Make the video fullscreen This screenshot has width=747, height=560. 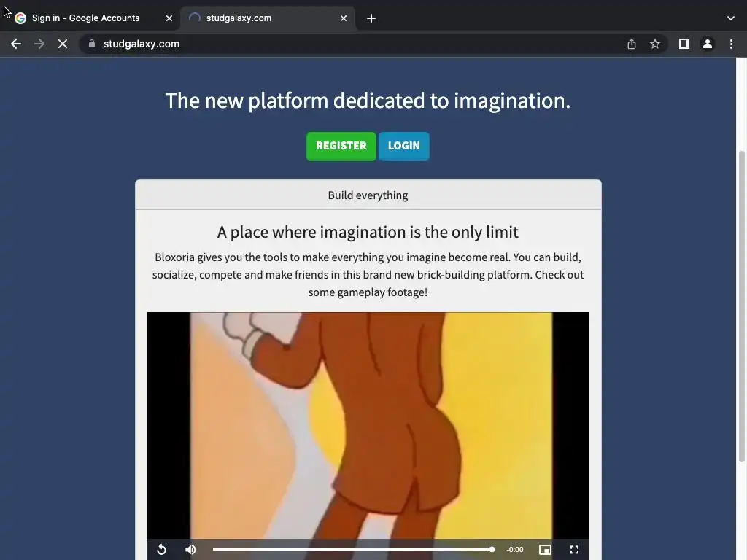pyautogui.click(x=575, y=550)
